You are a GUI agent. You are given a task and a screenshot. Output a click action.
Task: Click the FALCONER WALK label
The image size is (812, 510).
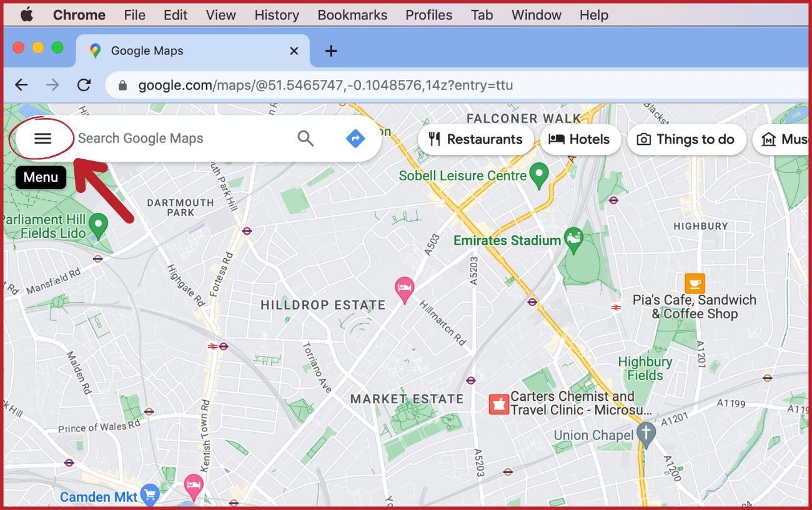524,119
